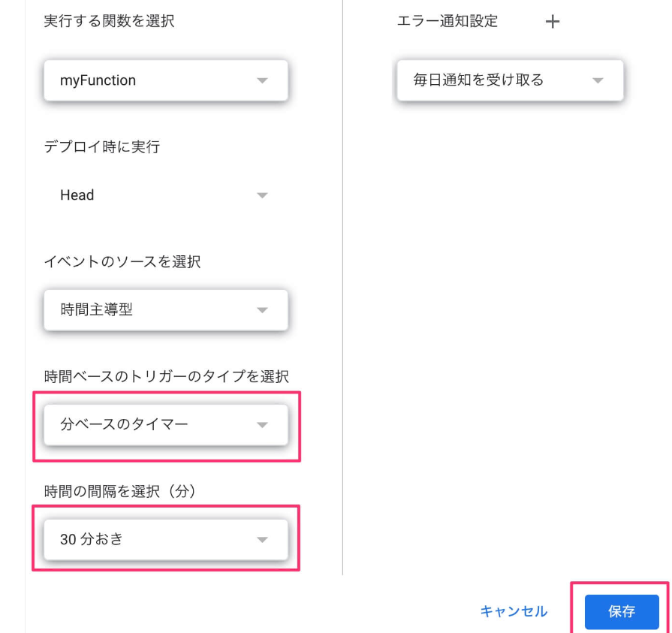Add an error notification with the plus icon
This screenshot has height=633, width=672.
553,21
